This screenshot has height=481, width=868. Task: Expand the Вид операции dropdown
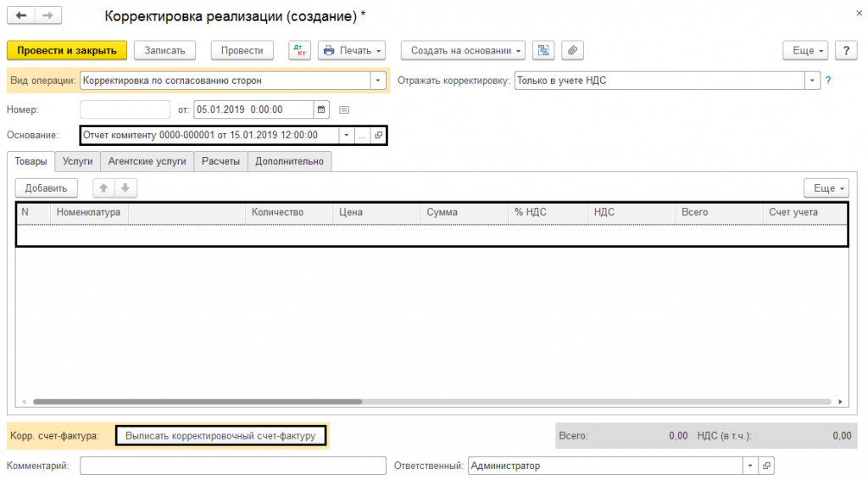pos(378,81)
